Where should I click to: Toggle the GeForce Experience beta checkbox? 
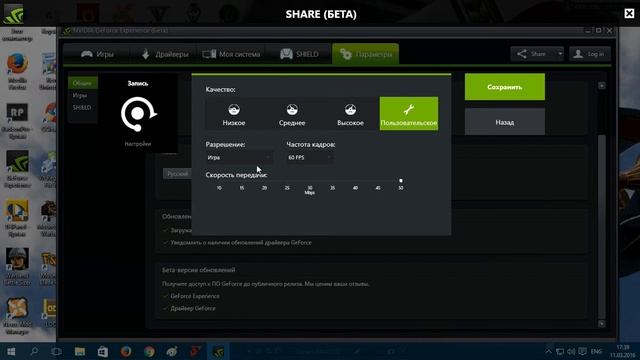tap(165, 296)
